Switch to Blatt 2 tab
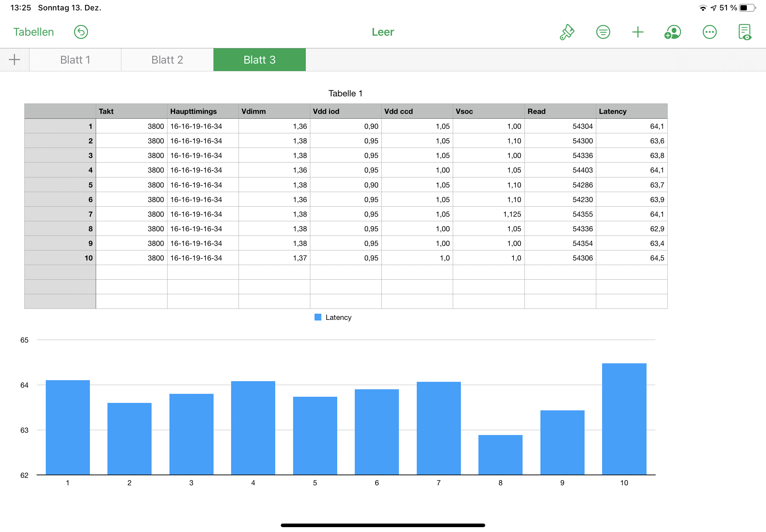This screenshot has height=532, width=766. coord(167,60)
